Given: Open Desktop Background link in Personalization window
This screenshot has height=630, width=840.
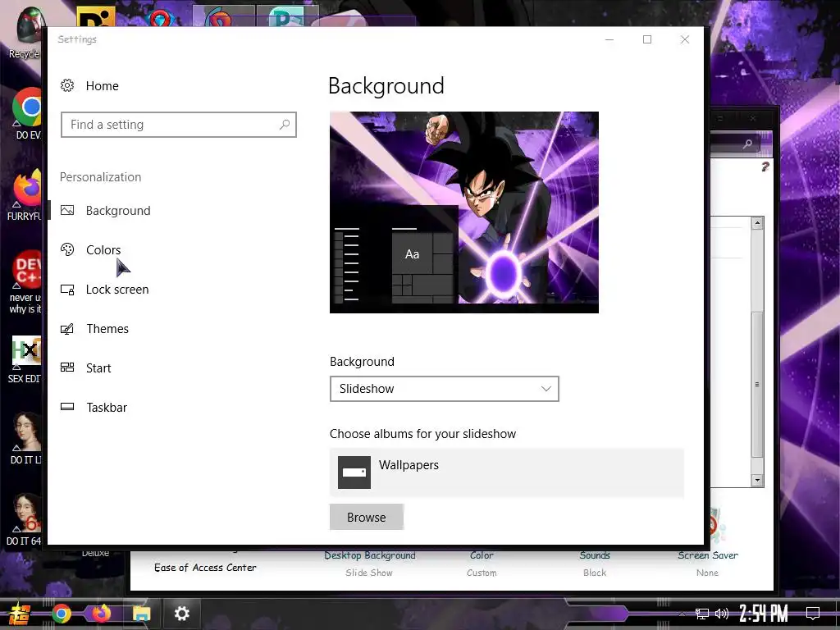Looking at the screenshot, I should [x=370, y=555].
